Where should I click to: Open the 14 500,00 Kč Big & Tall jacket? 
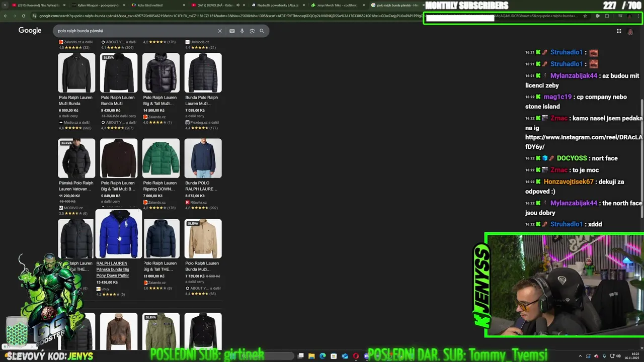coord(161,73)
